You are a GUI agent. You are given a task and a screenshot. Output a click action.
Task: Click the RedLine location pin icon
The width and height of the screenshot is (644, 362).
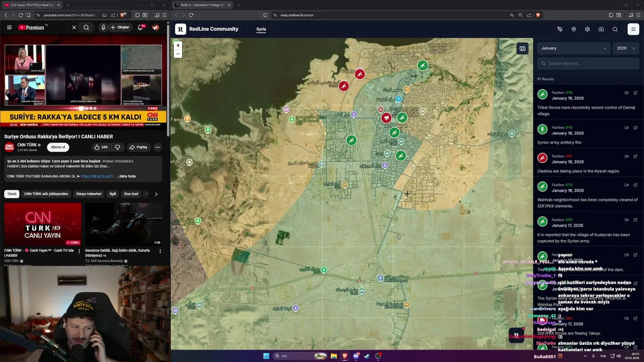[574, 29]
